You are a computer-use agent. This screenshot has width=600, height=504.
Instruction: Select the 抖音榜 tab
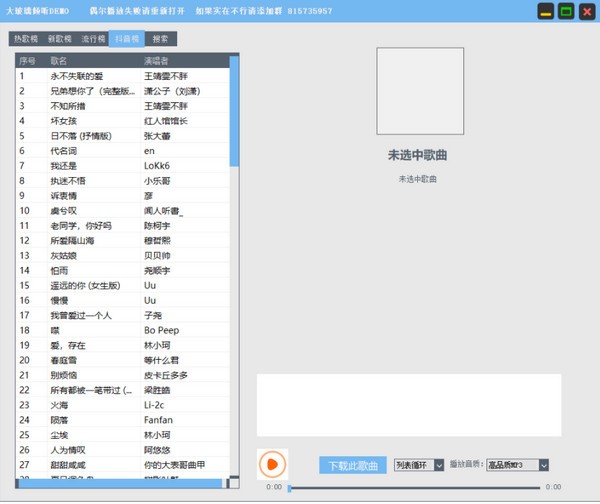point(127,39)
